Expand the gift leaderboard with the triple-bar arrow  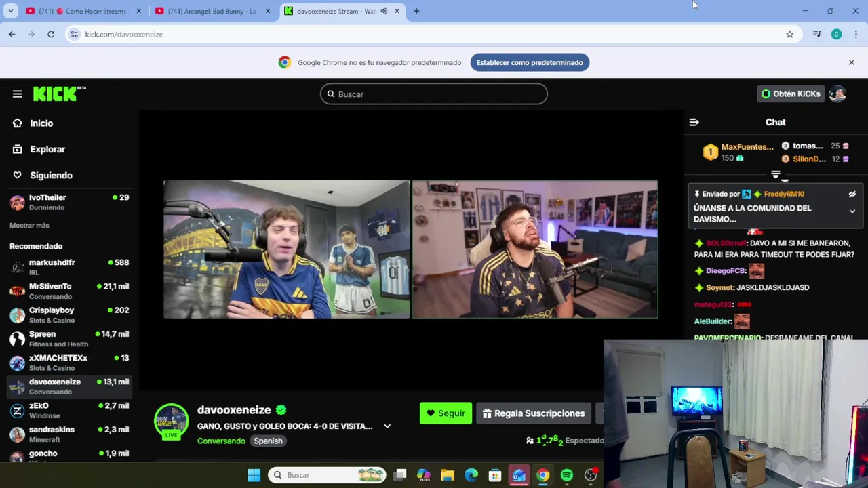776,175
